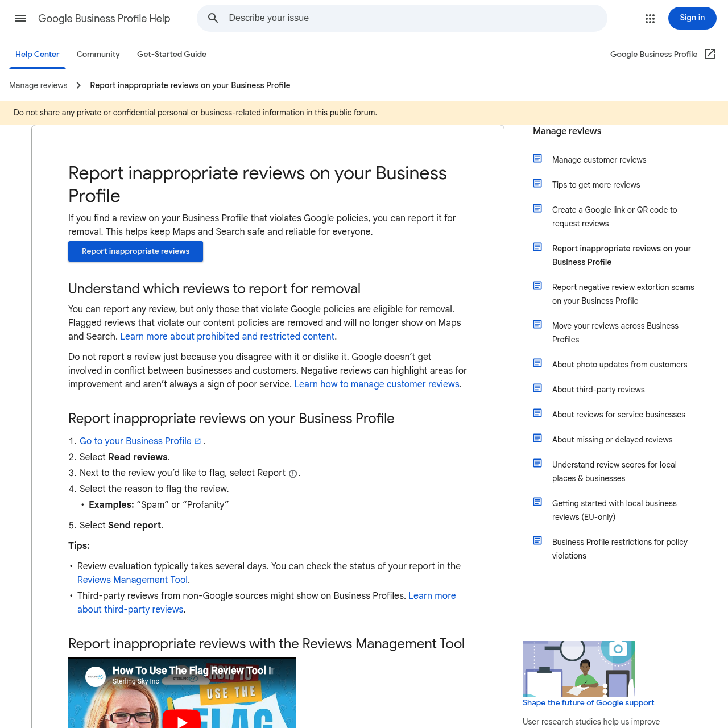Open the Reviews Management Tool link
The height and width of the screenshot is (728, 728).
tap(133, 580)
